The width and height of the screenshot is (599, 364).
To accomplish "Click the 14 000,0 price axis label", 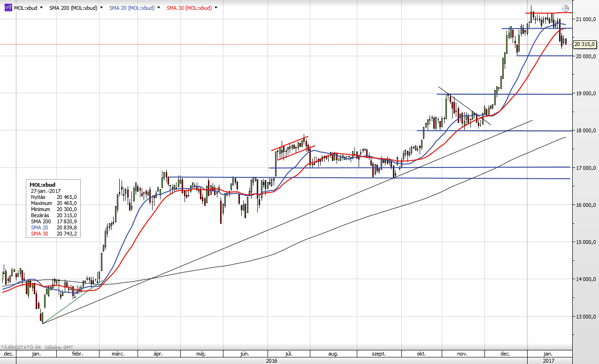I will click(x=586, y=280).
